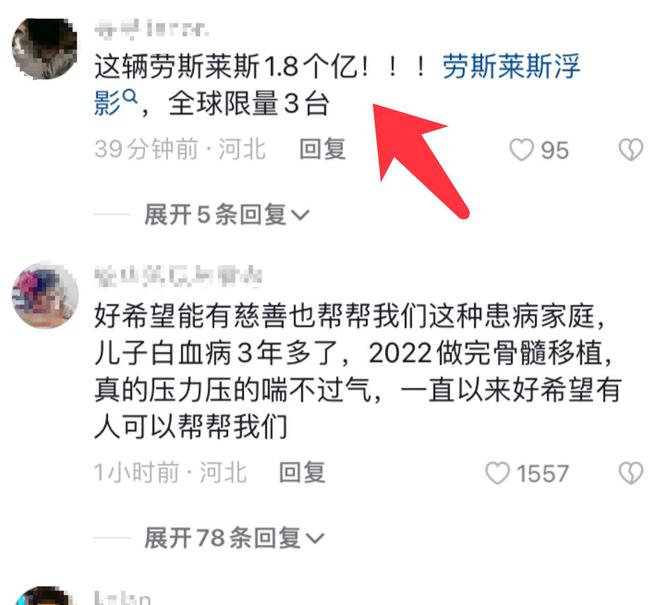Reply to the leukemia family comment
This screenshot has height=605, width=660.
302,472
